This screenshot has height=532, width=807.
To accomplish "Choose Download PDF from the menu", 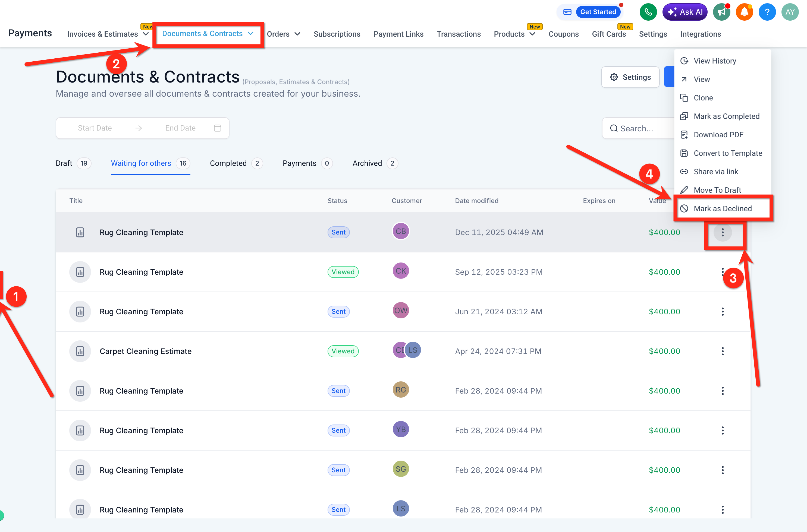I will pyautogui.click(x=718, y=135).
